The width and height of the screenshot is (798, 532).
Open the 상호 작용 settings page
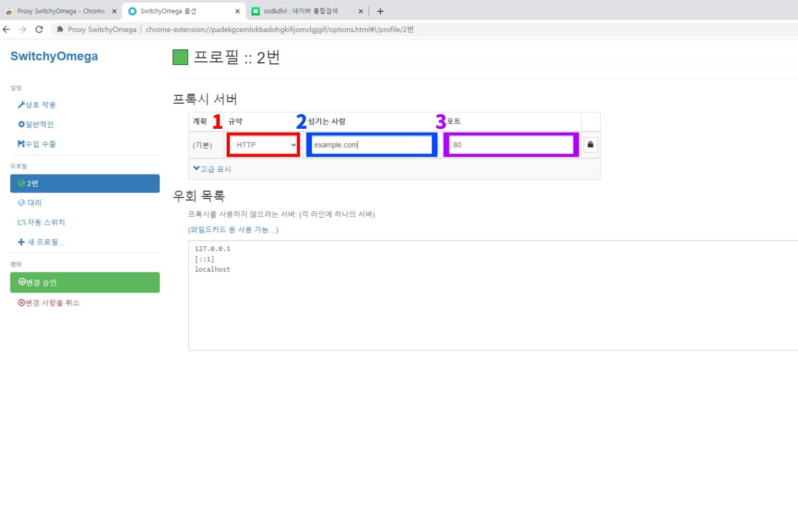tap(37, 105)
